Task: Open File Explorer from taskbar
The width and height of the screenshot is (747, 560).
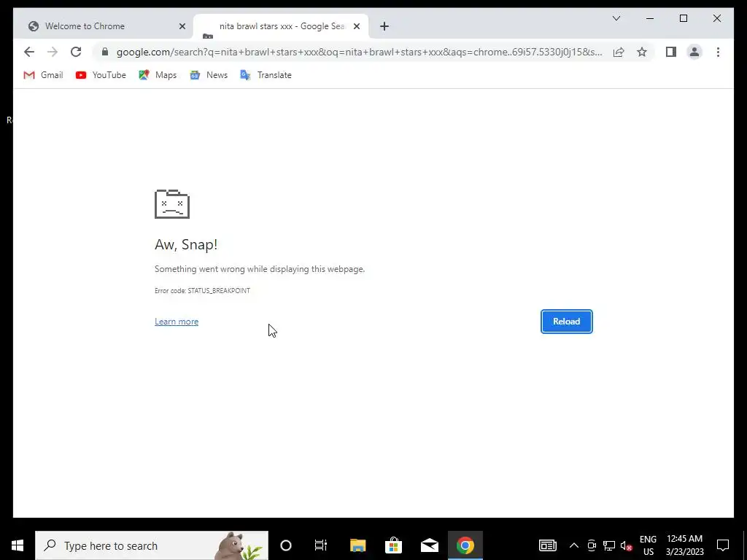Action: coord(357,545)
